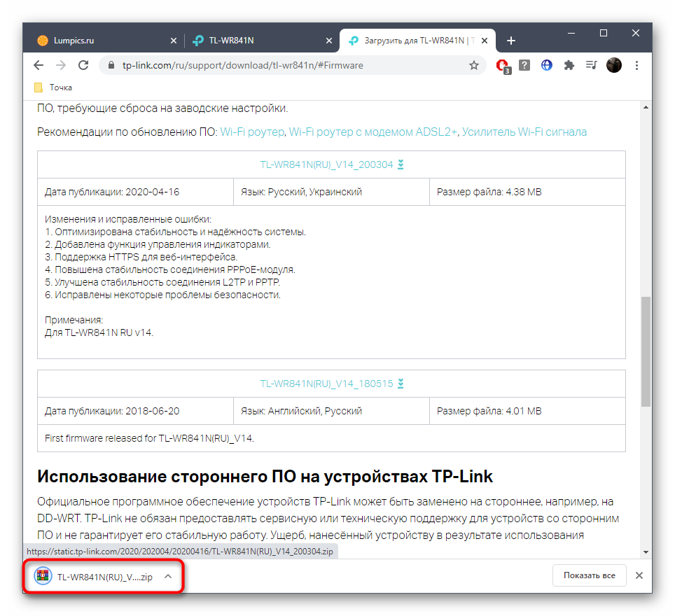Click heading Использование стороннего ПО
675x616 pixels.
coord(265,477)
